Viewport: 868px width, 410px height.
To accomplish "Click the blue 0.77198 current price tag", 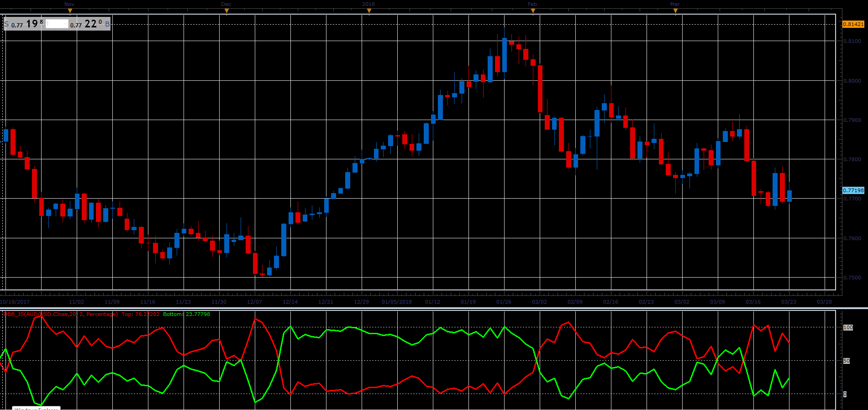I will pos(853,190).
